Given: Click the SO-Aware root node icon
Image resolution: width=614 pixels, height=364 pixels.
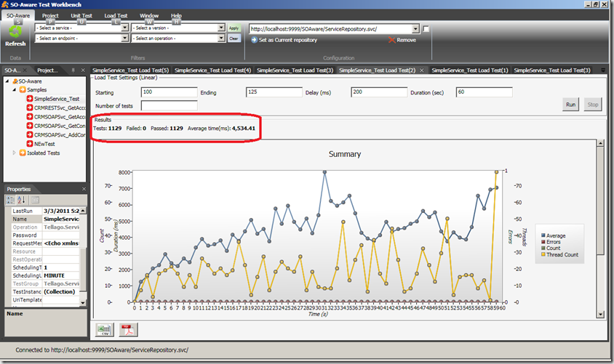Looking at the screenshot, I should pos(15,81).
